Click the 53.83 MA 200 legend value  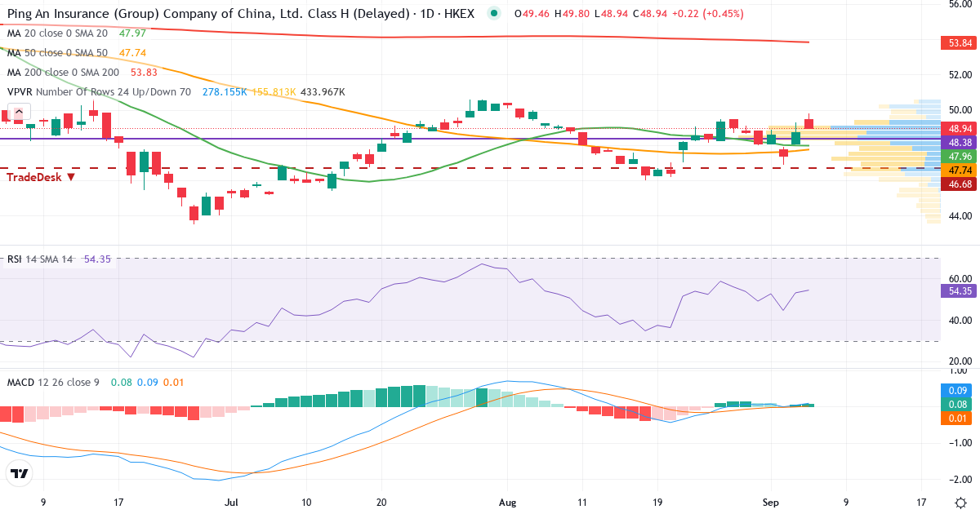point(144,73)
